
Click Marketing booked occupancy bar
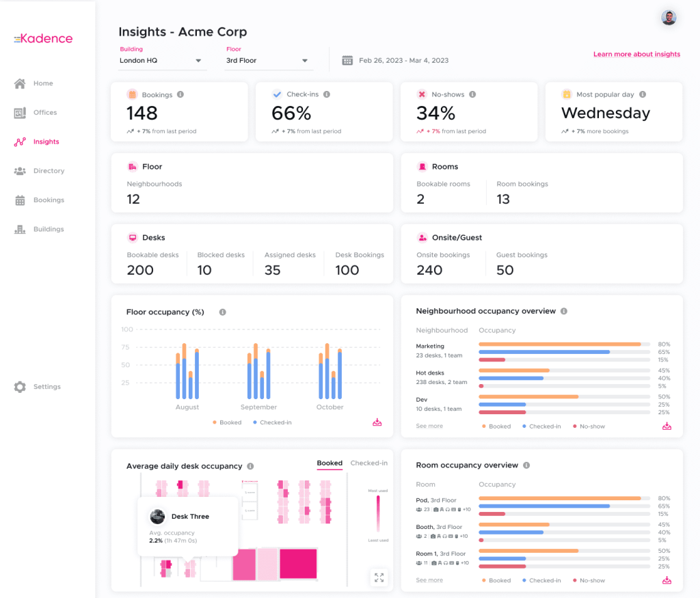[x=560, y=344]
